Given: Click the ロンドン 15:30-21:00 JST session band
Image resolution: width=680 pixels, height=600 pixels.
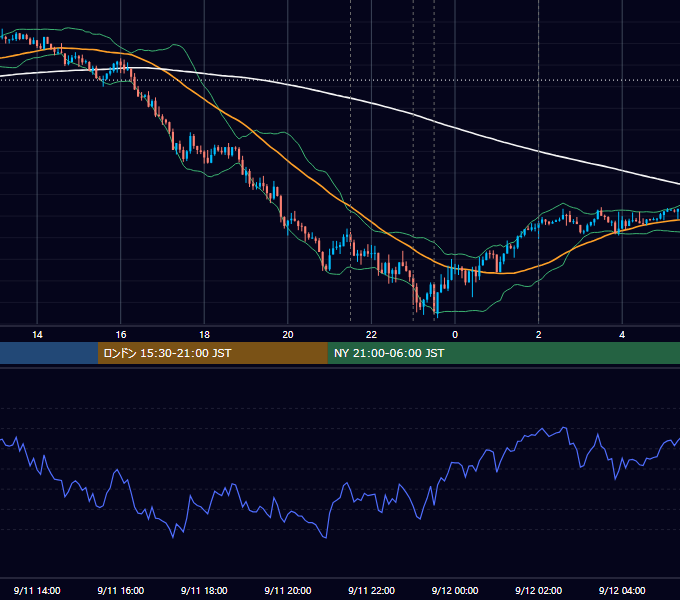Looking at the screenshot, I should (212, 353).
